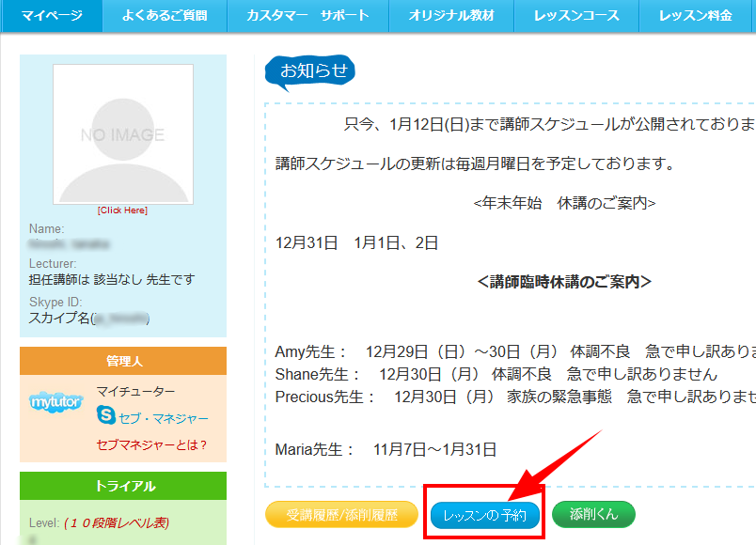Click 担任講師は 該当なし 先生です text
The width and height of the screenshot is (756, 545).
point(112,279)
